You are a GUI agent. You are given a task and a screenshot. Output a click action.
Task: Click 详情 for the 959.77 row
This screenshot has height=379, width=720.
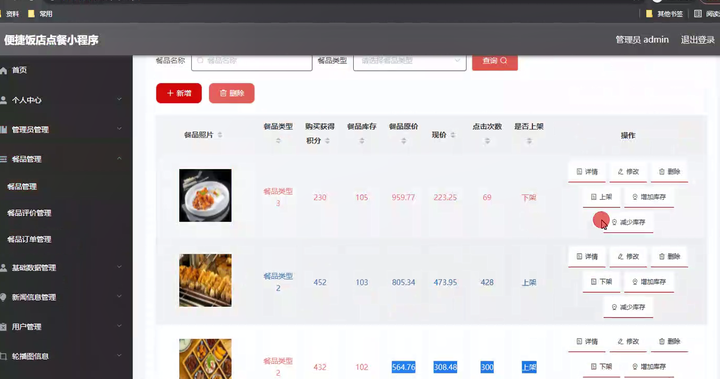coord(587,172)
